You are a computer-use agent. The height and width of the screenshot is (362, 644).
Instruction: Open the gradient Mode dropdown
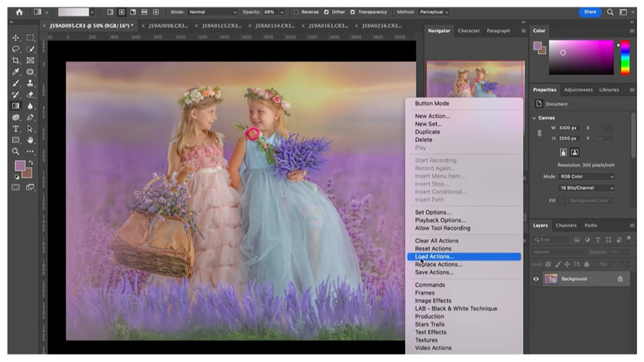pos(213,12)
